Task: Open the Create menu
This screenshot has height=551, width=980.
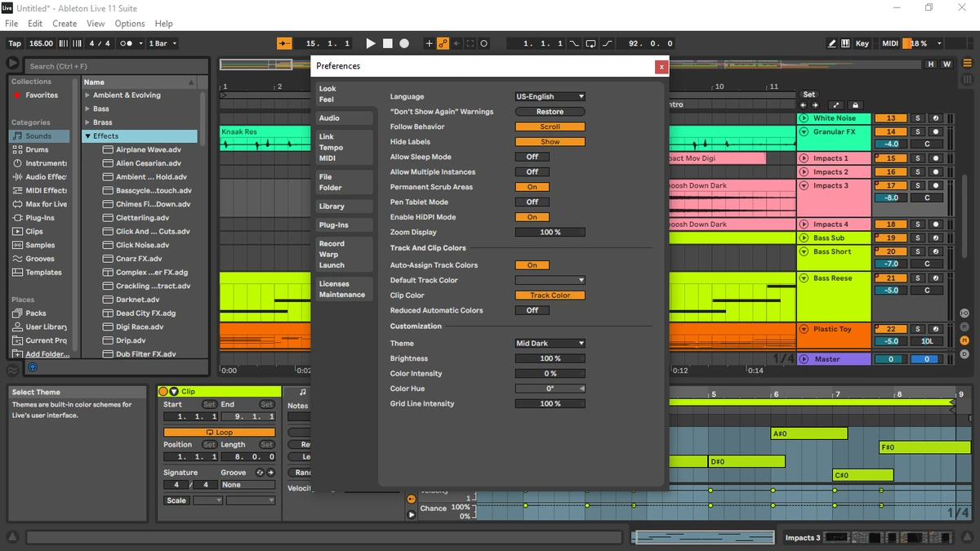Action: tap(65, 24)
